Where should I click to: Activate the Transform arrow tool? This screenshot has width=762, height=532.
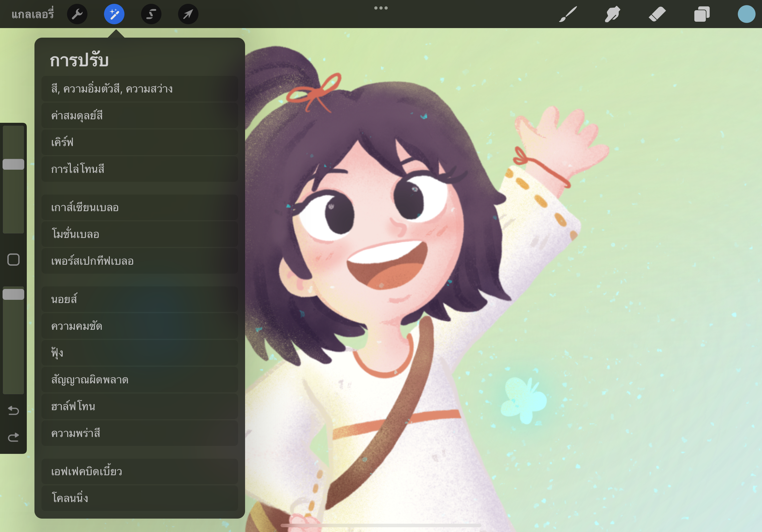188,14
